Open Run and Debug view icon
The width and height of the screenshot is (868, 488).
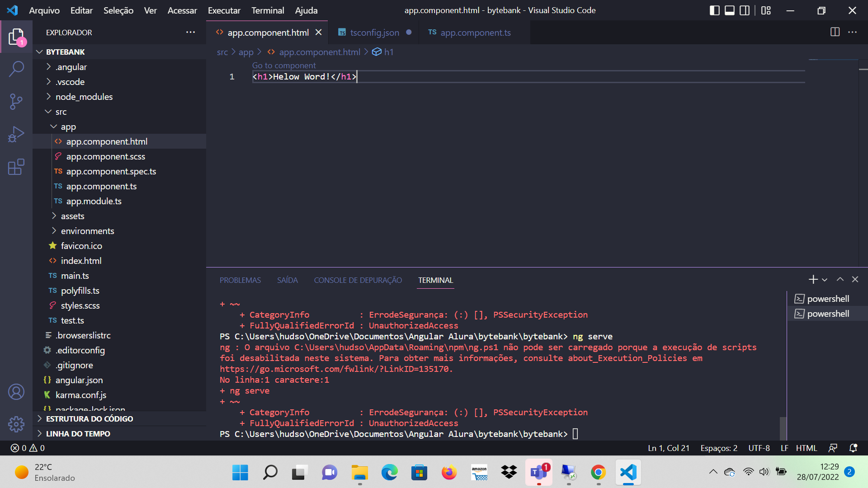(x=16, y=134)
